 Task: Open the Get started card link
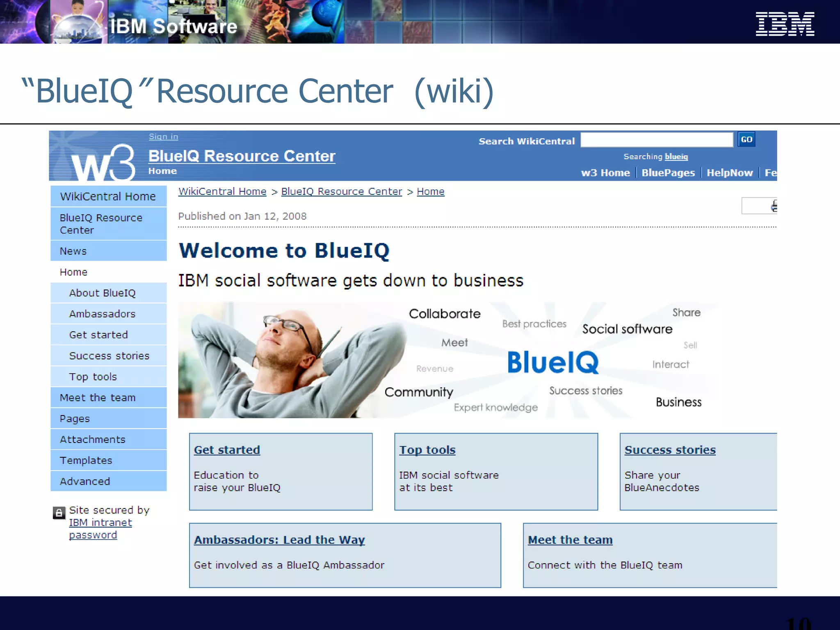pos(227,450)
